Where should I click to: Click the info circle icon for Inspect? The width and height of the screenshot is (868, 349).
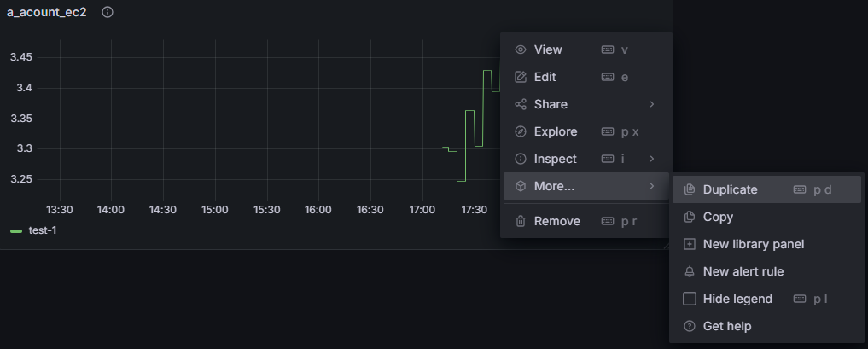point(521,159)
